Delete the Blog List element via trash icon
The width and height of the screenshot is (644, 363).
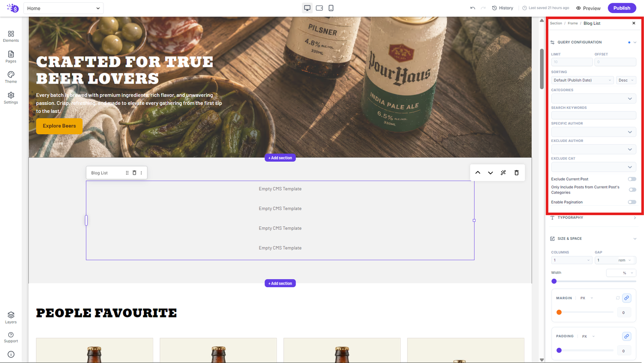134,173
